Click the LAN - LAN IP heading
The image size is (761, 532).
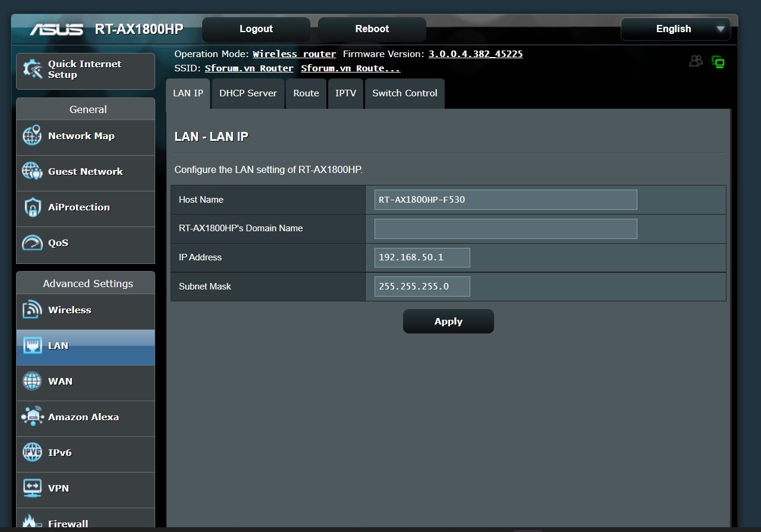[x=211, y=137]
